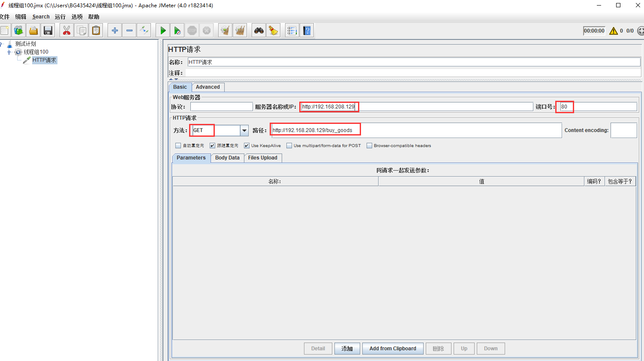This screenshot has width=644, height=361.
Task: Clear All results with double broom icon
Action: click(240, 30)
